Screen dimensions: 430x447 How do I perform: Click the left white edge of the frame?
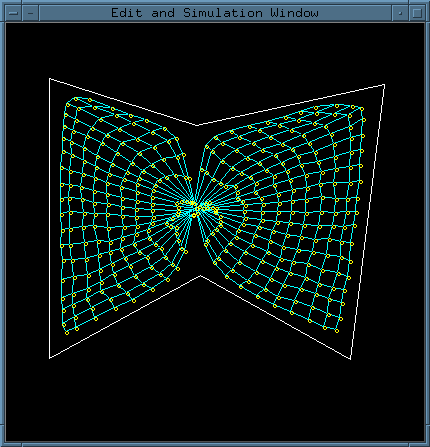[x=49, y=218]
